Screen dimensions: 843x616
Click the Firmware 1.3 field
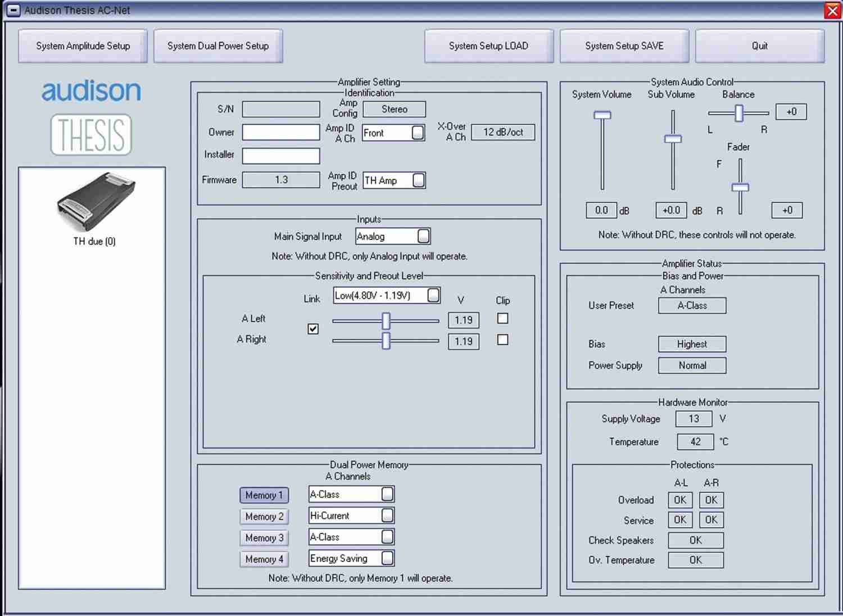coord(281,180)
